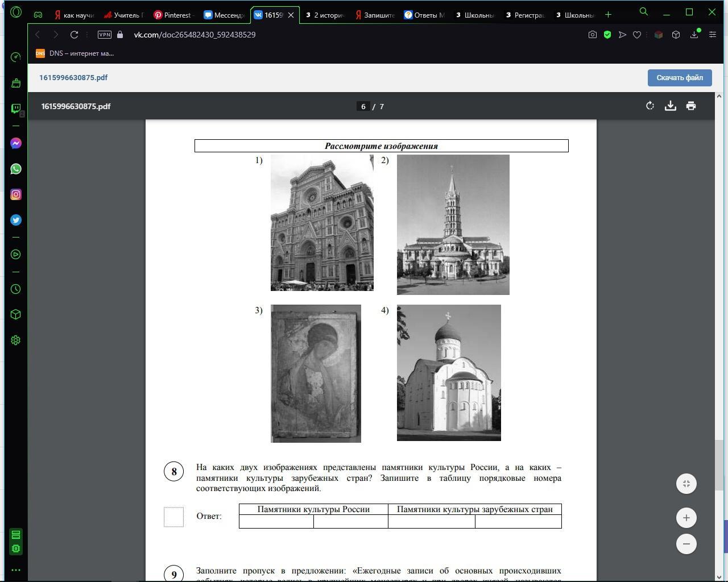Toggle the VPN badge in address bar
This screenshot has height=582, width=728.
tap(105, 35)
